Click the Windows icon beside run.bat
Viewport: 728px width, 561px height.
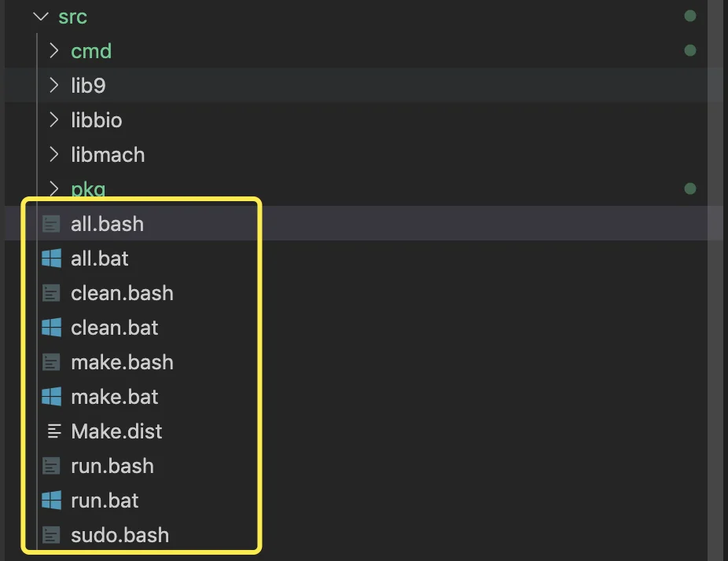(51, 500)
